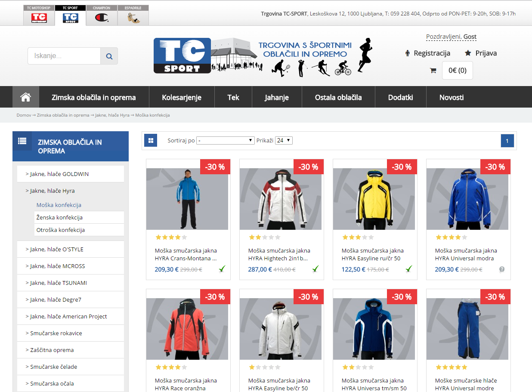Open the Tek menu
The width and height of the screenshot is (532, 392).
(233, 97)
